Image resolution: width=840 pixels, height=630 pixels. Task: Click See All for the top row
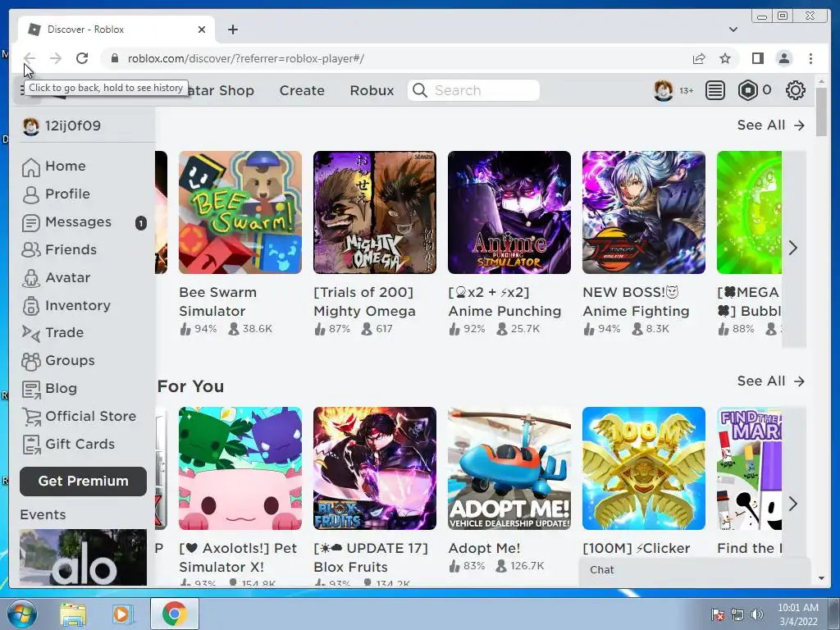[x=771, y=126]
